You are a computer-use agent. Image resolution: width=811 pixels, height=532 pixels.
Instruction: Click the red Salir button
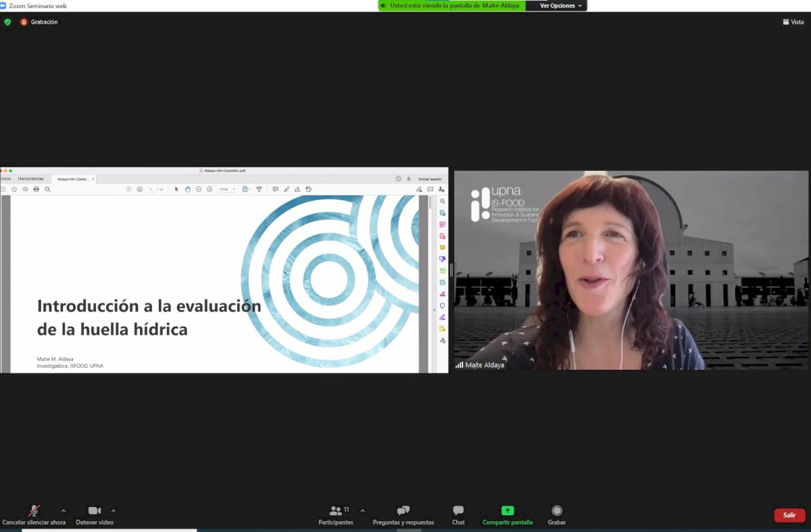coord(789,515)
